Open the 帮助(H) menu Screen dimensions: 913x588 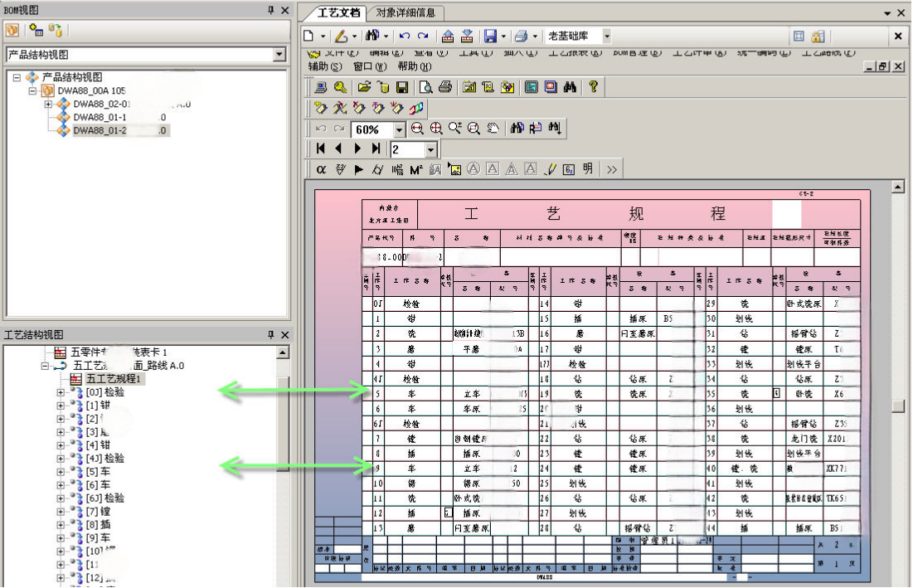coord(414,66)
